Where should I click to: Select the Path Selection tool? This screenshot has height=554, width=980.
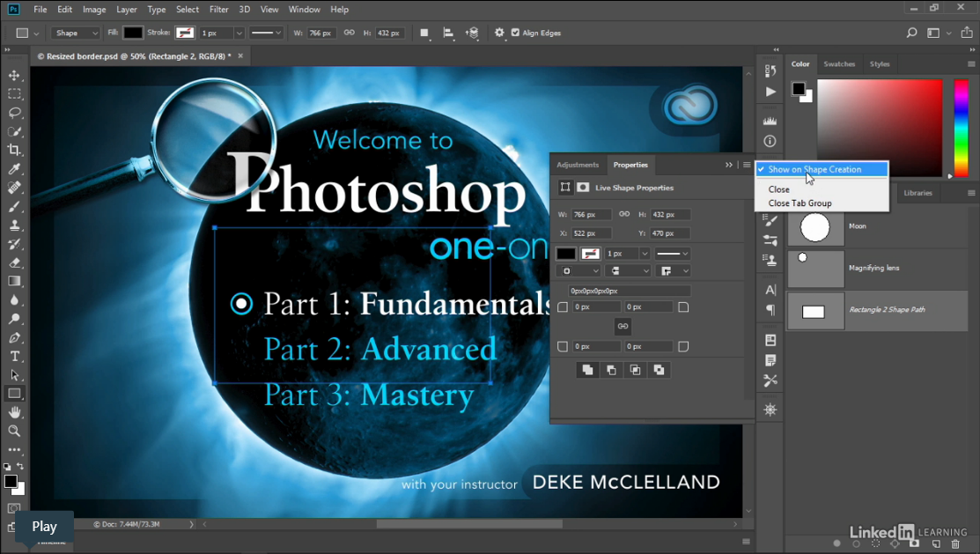click(x=14, y=375)
